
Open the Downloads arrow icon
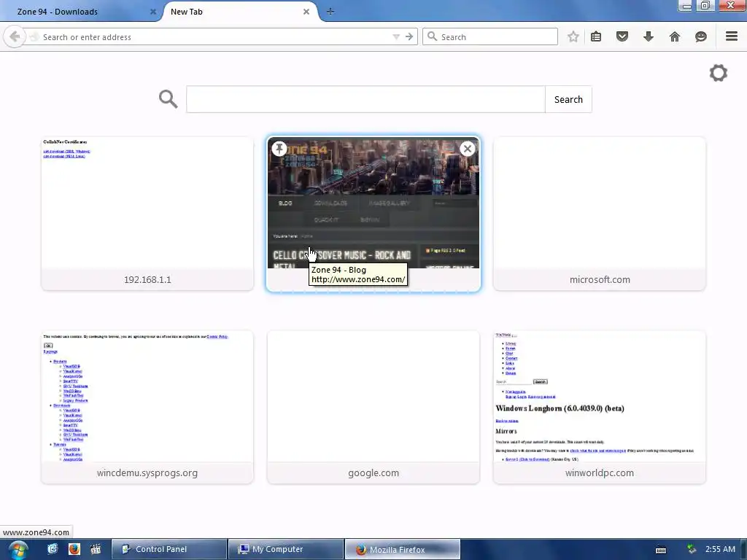(x=649, y=36)
